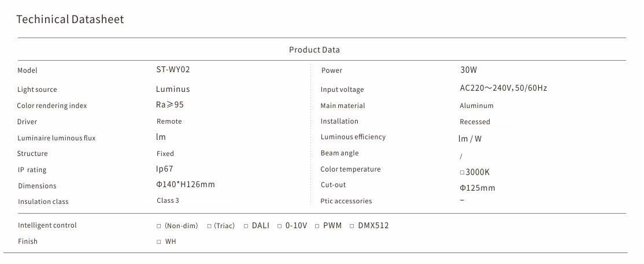
Task: Click the ST-WY02 model value
Action: point(173,70)
